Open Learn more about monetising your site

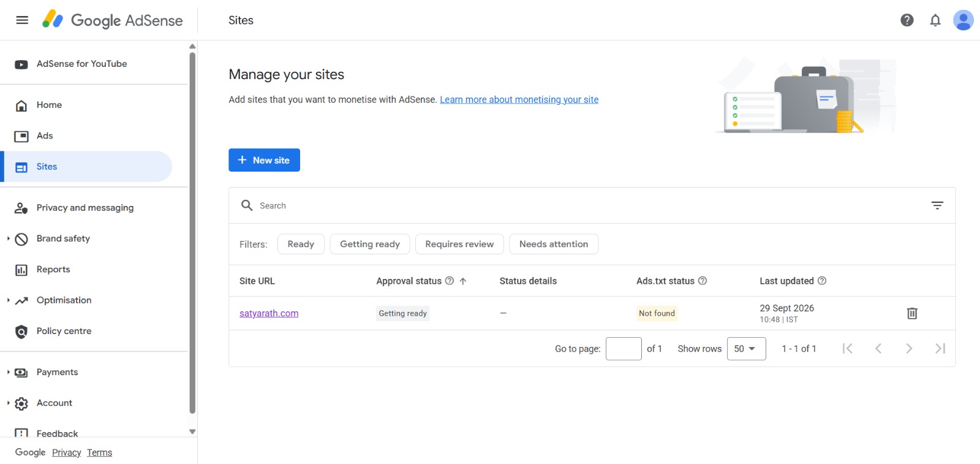point(519,99)
